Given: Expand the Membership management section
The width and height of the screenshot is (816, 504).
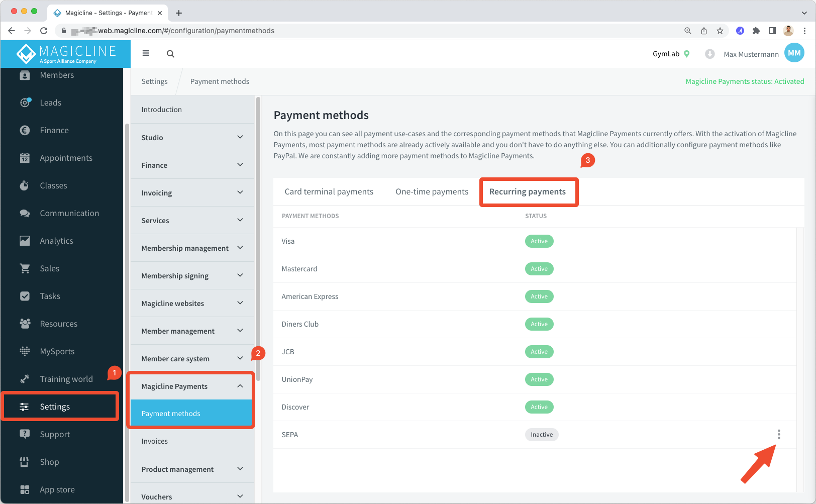Looking at the screenshot, I should tap(192, 248).
